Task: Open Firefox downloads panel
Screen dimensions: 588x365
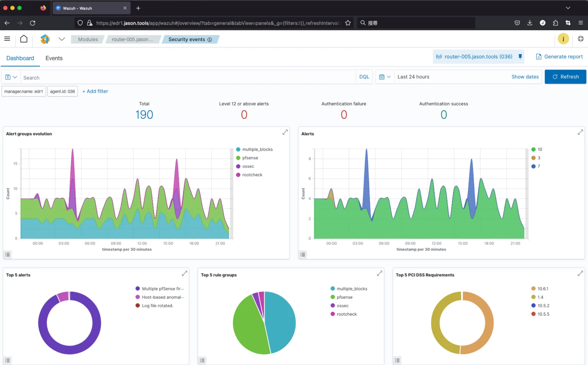Action: tap(530, 23)
